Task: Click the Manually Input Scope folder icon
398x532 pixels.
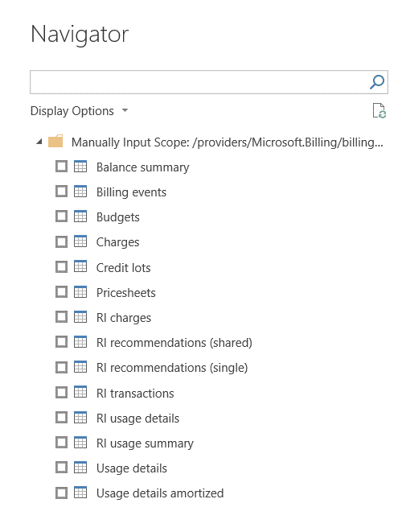Action: click(55, 141)
